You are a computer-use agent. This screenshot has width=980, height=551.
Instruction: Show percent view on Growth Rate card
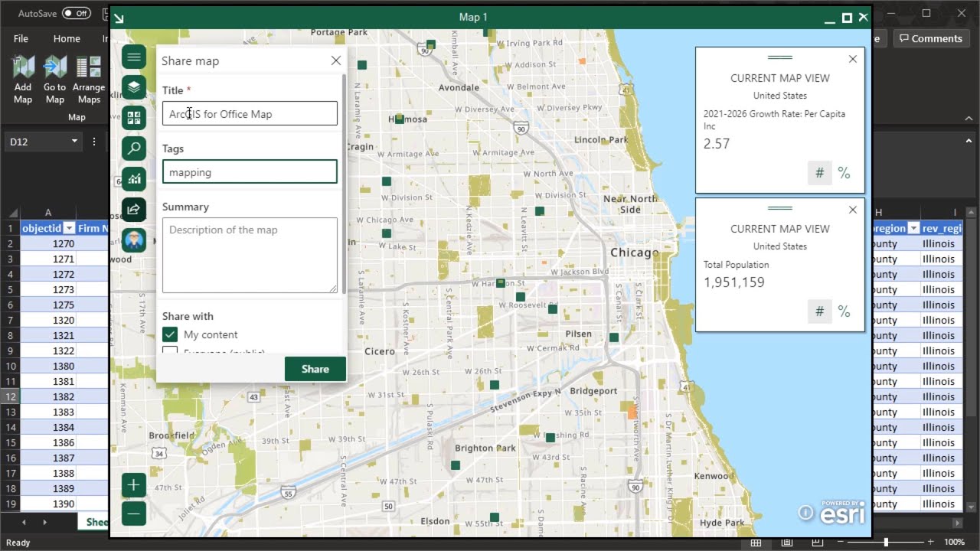844,173
